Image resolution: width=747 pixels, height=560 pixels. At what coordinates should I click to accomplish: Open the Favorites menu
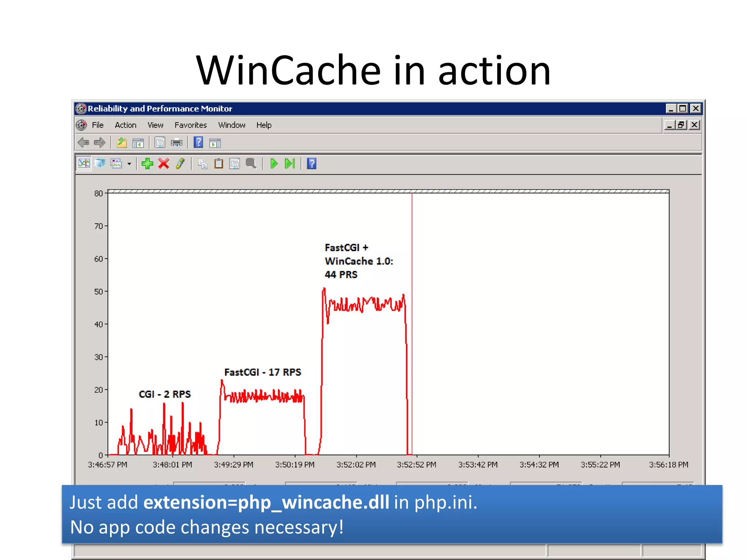[190, 125]
